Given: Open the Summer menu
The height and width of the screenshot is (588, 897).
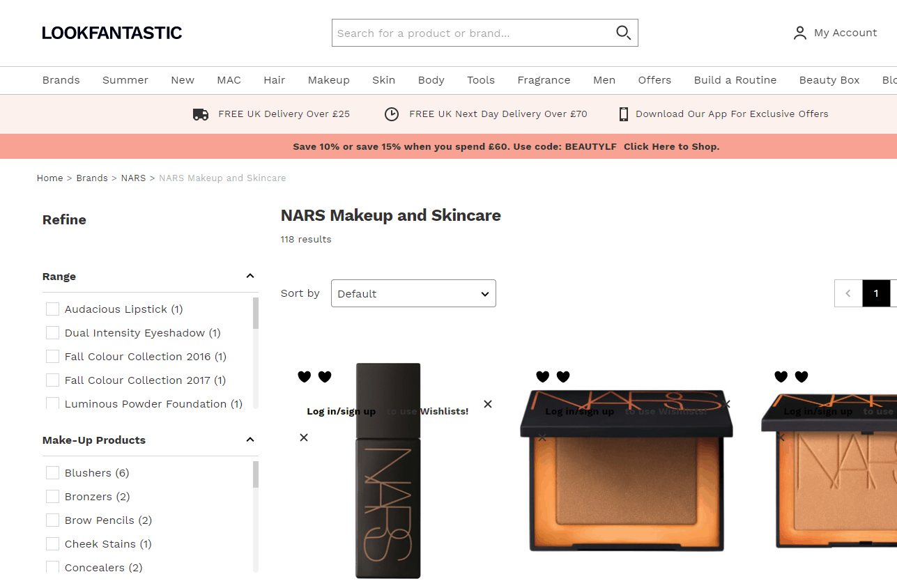Looking at the screenshot, I should pos(125,80).
